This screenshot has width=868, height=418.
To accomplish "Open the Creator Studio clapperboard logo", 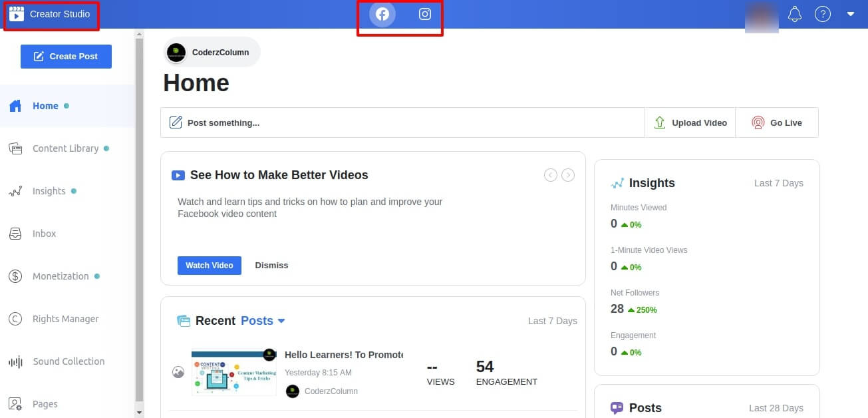I will [16, 14].
